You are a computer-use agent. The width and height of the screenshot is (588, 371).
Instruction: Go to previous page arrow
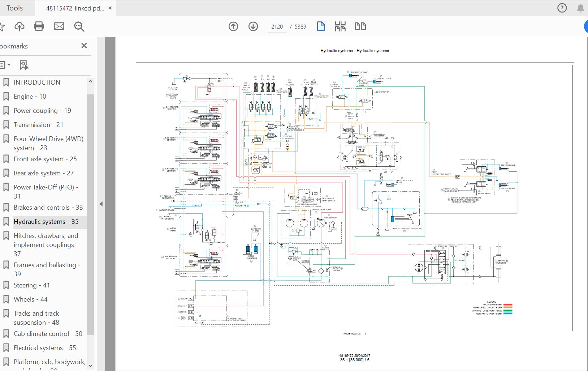[233, 26]
